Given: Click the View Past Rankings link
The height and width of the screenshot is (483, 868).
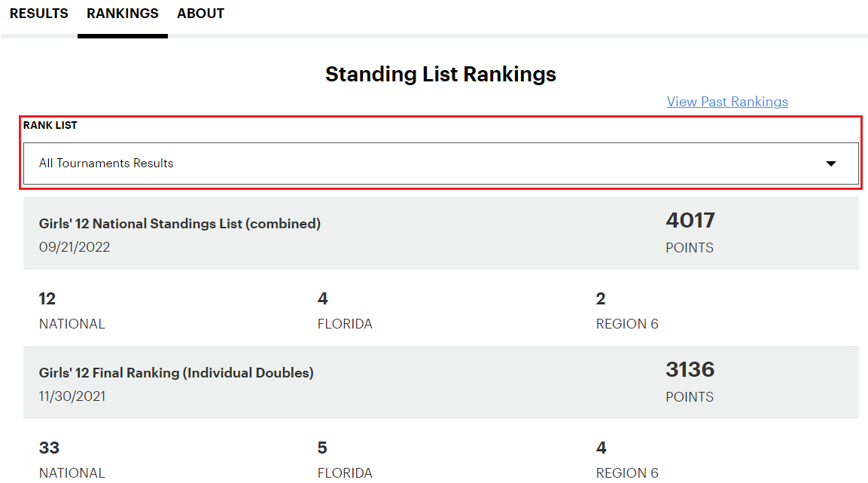Looking at the screenshot, I should [x=727, y=102].
